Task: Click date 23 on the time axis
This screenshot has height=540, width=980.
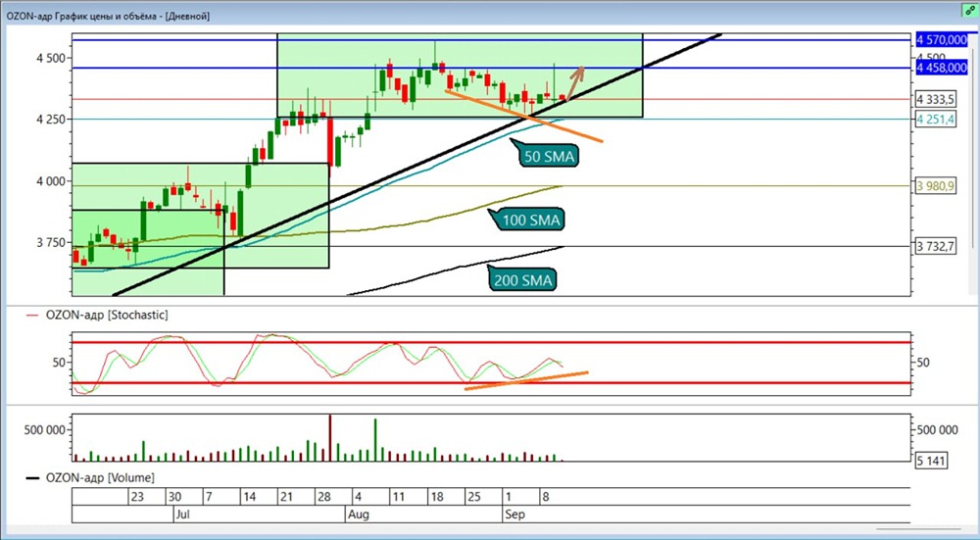Action: (137, 498)
